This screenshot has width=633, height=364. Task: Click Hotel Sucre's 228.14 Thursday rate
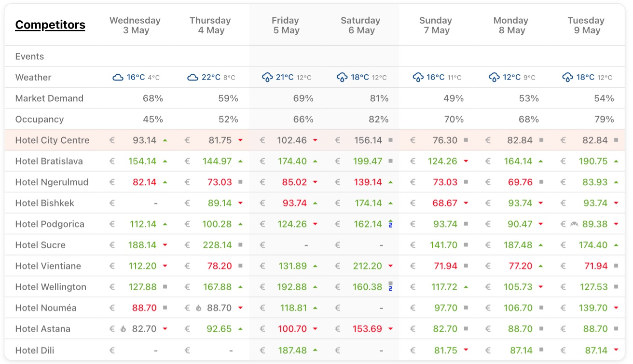point(217,245)
